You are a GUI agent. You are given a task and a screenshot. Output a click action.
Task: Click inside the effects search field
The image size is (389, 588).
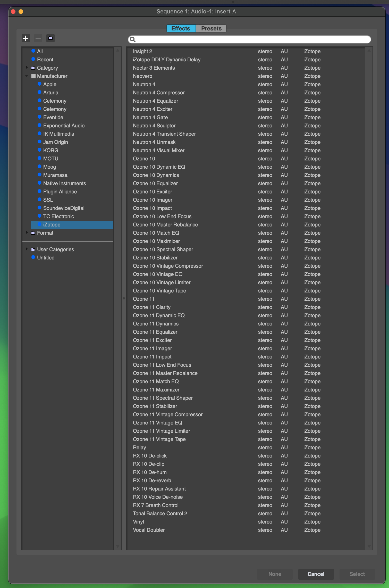click(249, 39)
